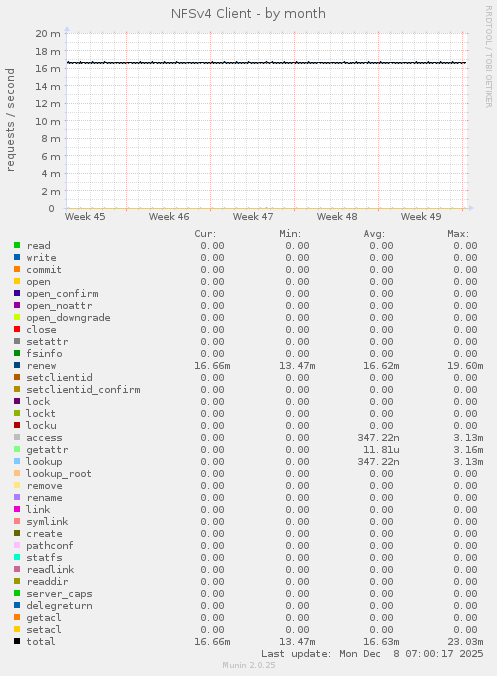Click renew current value 16.66m

212,366
